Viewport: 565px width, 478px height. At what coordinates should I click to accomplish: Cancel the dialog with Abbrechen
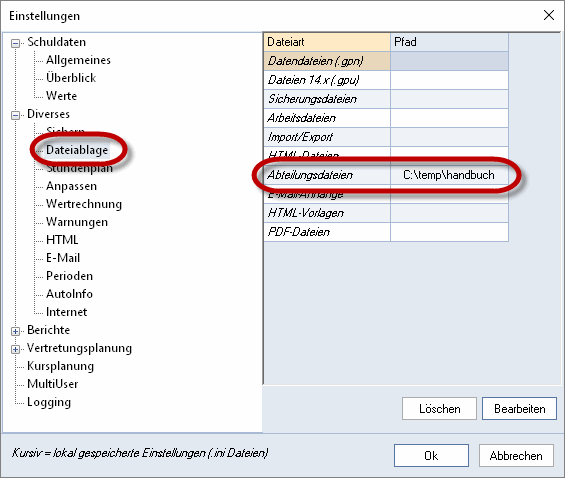coord(516,455)
